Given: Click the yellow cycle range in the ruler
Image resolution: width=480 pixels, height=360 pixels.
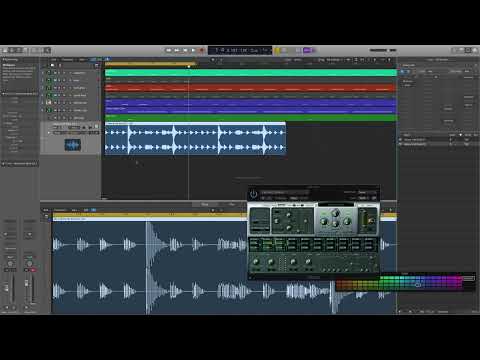Looking at the screenshot, I should point(150,63).
